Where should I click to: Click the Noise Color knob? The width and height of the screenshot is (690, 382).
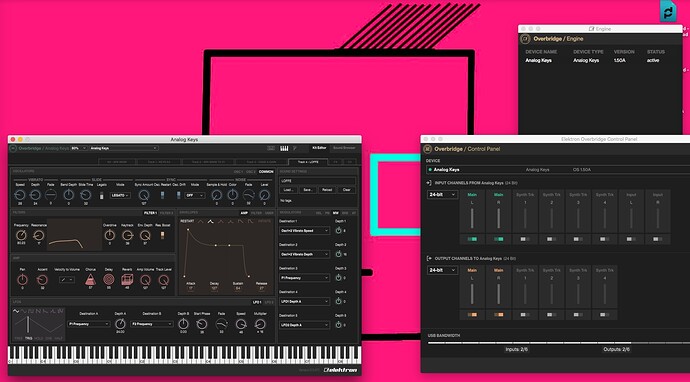tap(232, 195)
